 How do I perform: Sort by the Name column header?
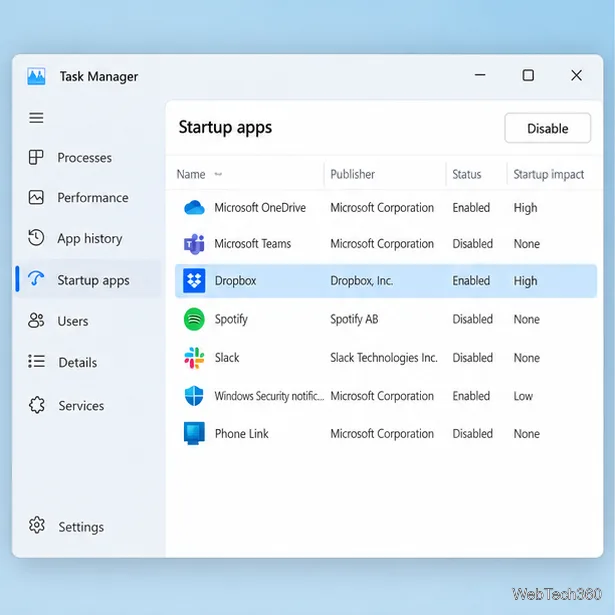tap(191, 174)
